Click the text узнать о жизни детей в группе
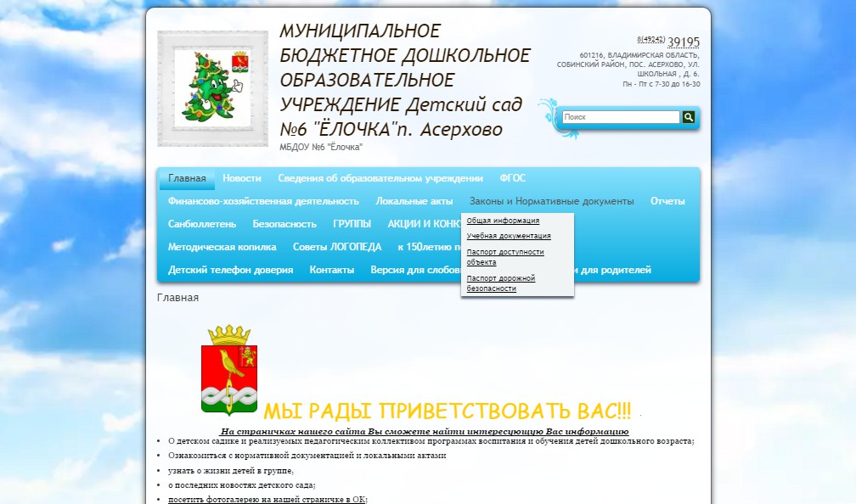The image size is (856, 504). tap(230, 470)
